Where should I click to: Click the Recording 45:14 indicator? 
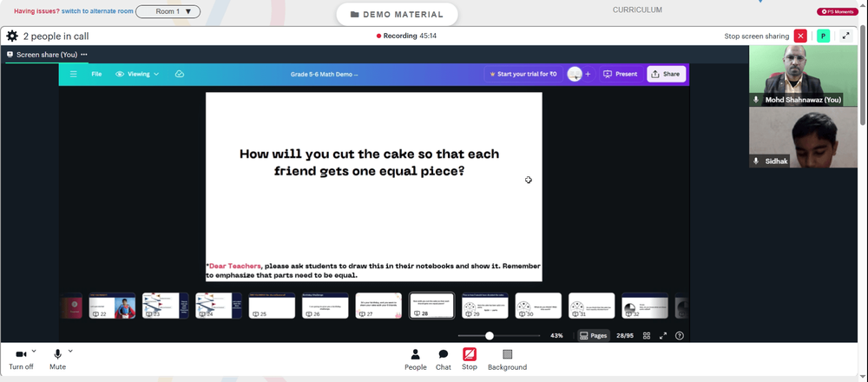click(406, 36)
